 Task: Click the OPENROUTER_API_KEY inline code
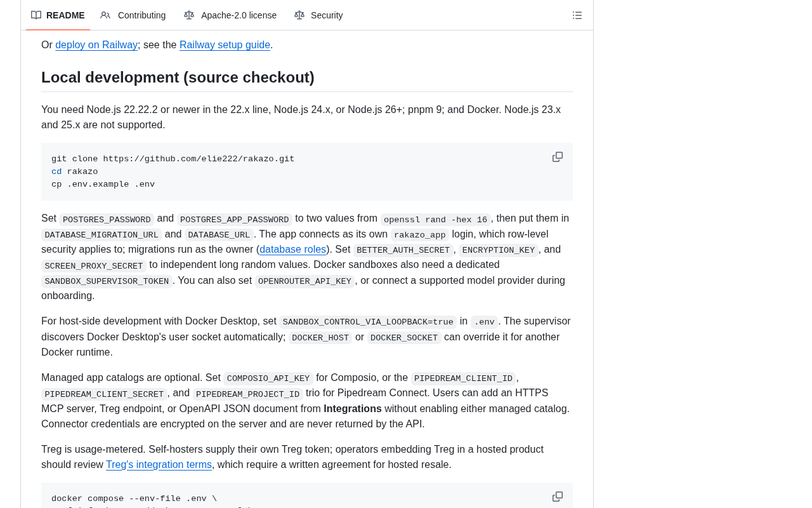click(304, 281)
